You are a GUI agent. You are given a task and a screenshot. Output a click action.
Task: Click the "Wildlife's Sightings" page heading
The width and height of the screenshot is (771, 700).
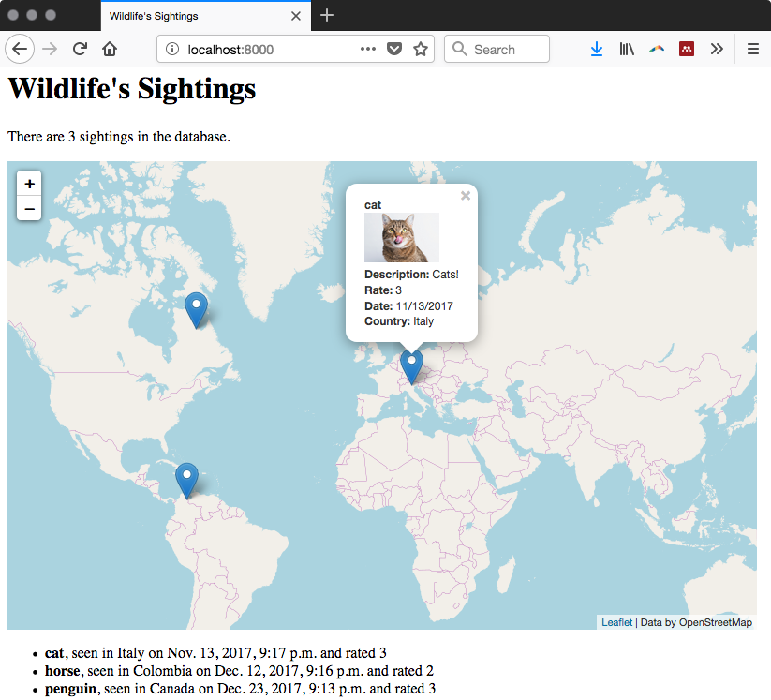132,88
